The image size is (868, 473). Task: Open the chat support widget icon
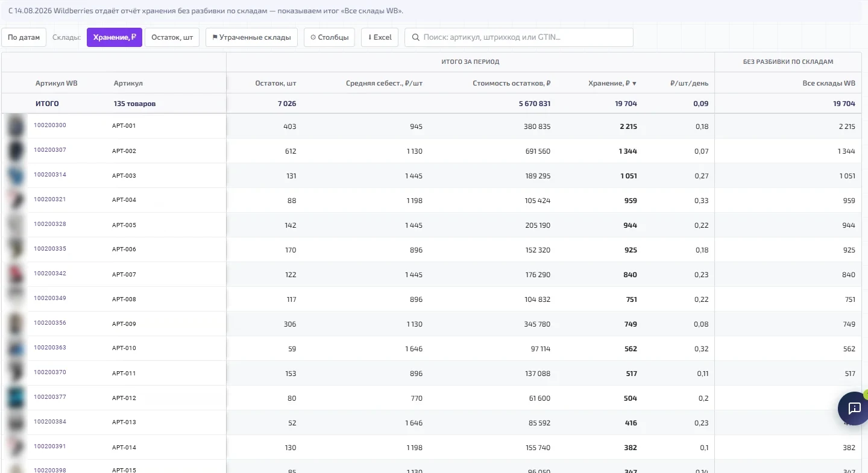tap(854, 409)
